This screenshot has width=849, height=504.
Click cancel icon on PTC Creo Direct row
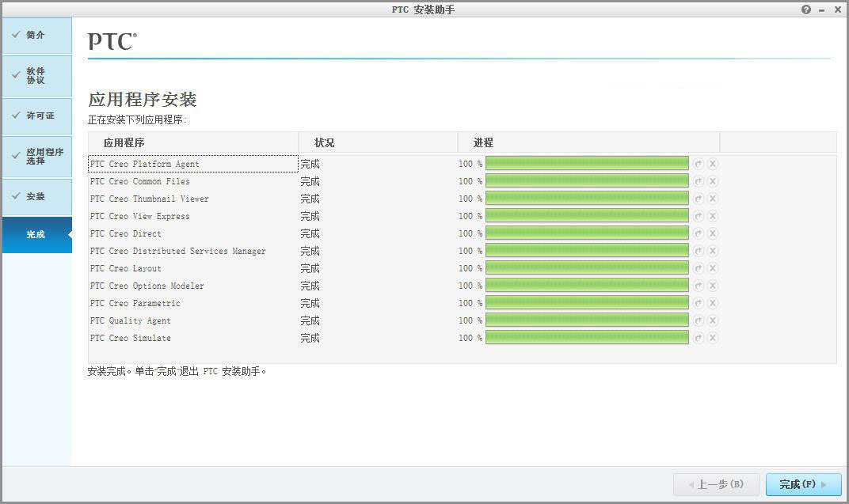[x=712, y=233]
